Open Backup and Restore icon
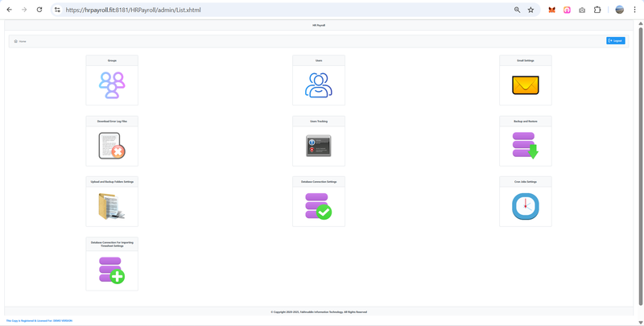644x326 pixels. click(x=526, y=146)
